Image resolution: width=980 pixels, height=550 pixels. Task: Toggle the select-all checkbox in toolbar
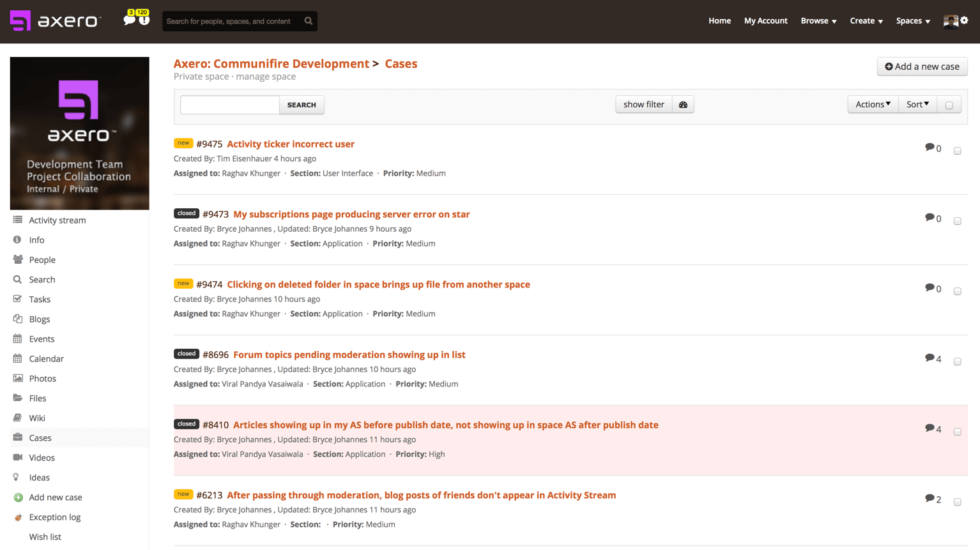point(949,105)
